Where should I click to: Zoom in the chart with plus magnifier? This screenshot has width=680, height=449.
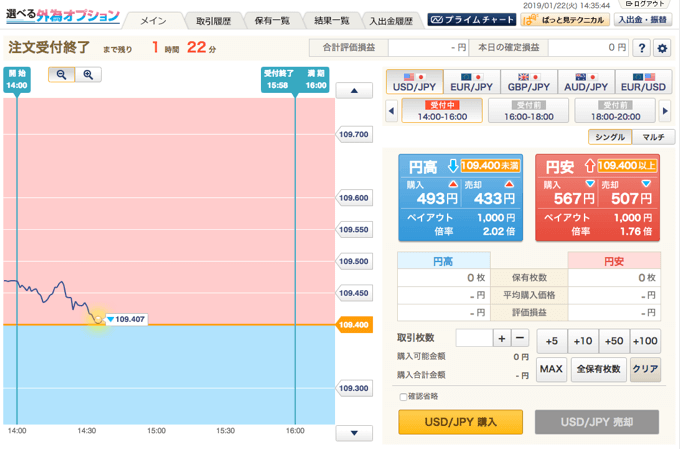click(x=88, y=75)
